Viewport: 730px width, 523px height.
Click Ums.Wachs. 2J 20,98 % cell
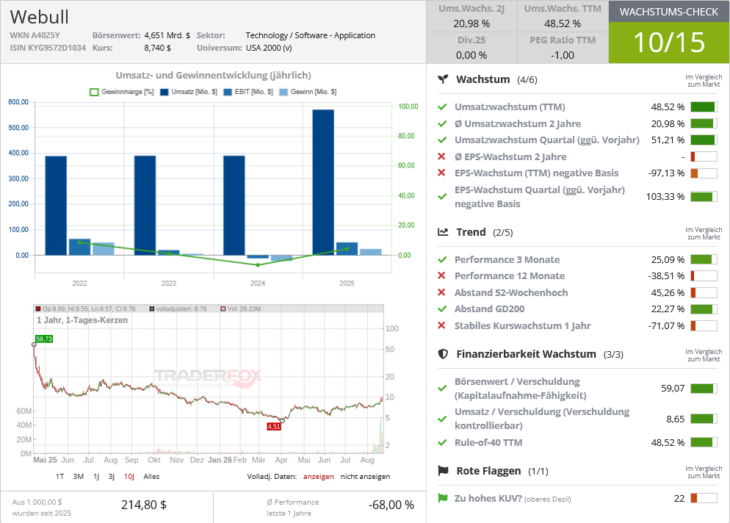pyautogui.click(x=472, y=16)
